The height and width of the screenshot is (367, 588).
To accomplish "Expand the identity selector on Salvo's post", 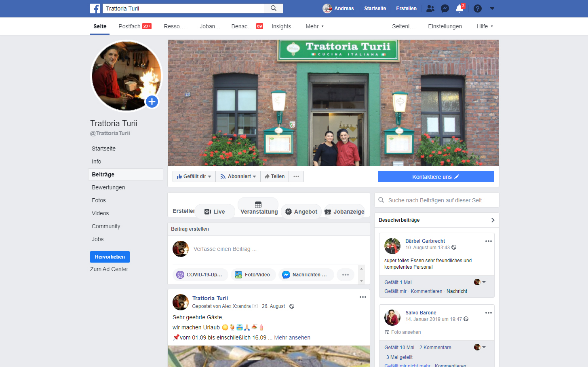I will 480,347.
